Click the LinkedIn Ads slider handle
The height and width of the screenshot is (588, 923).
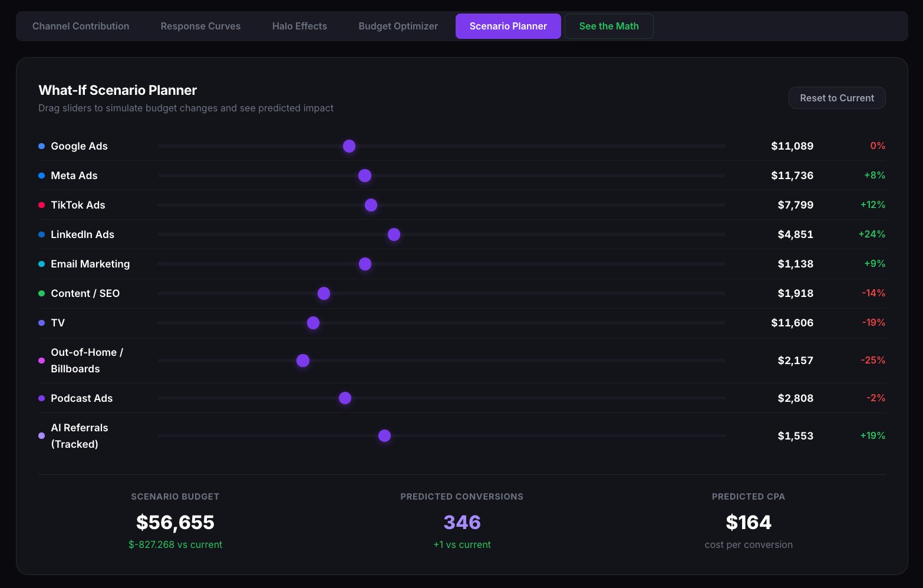click(394, 234)
